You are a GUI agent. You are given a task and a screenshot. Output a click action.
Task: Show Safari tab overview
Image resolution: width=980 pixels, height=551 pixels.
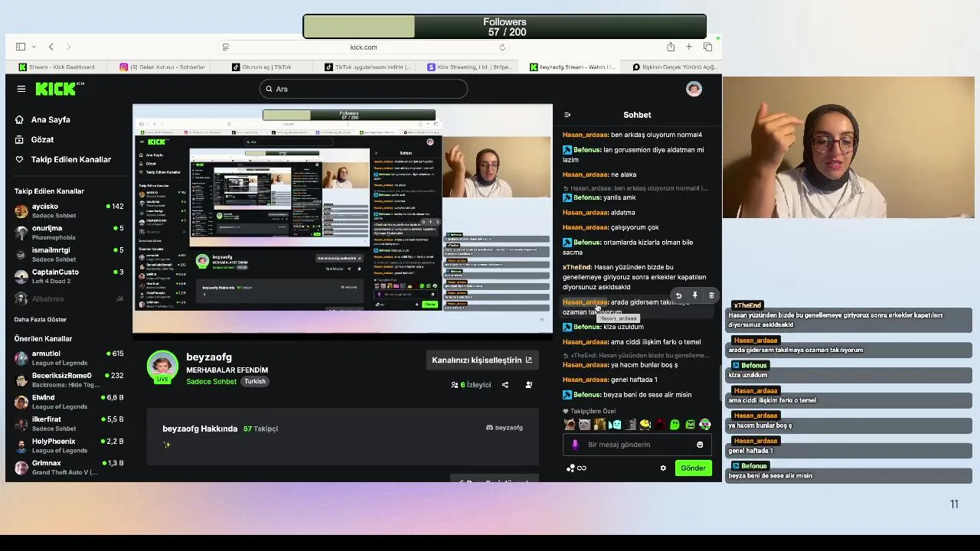coord(707,47)
